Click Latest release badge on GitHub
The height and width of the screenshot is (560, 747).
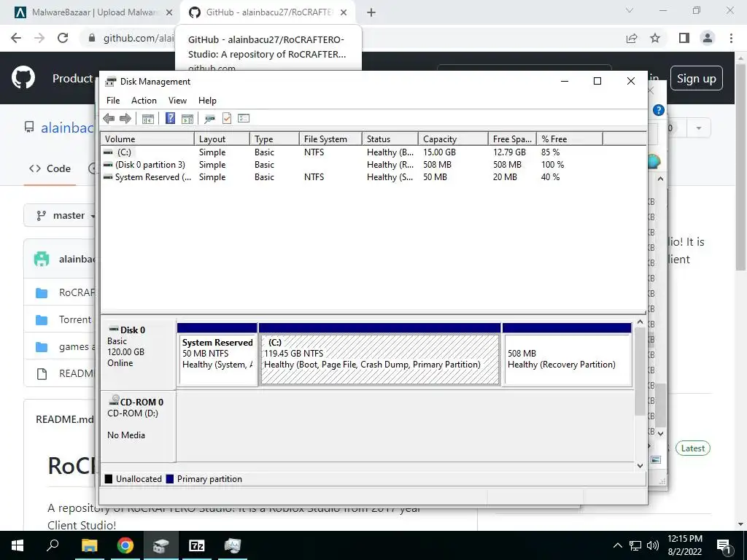[693, 448]
